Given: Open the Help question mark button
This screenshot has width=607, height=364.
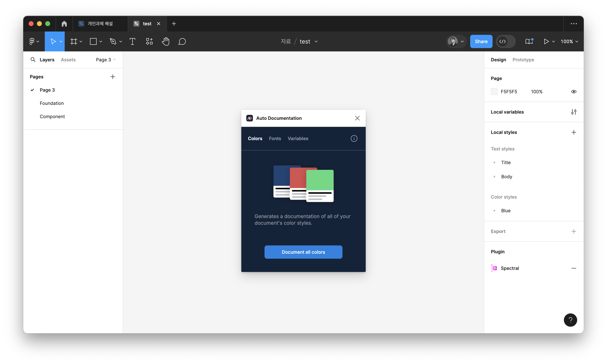Looking at the screenshot, I should click(570, 320).
